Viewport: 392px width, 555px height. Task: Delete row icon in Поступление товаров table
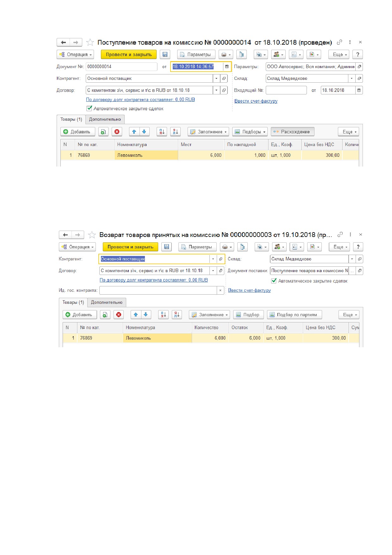117,132
